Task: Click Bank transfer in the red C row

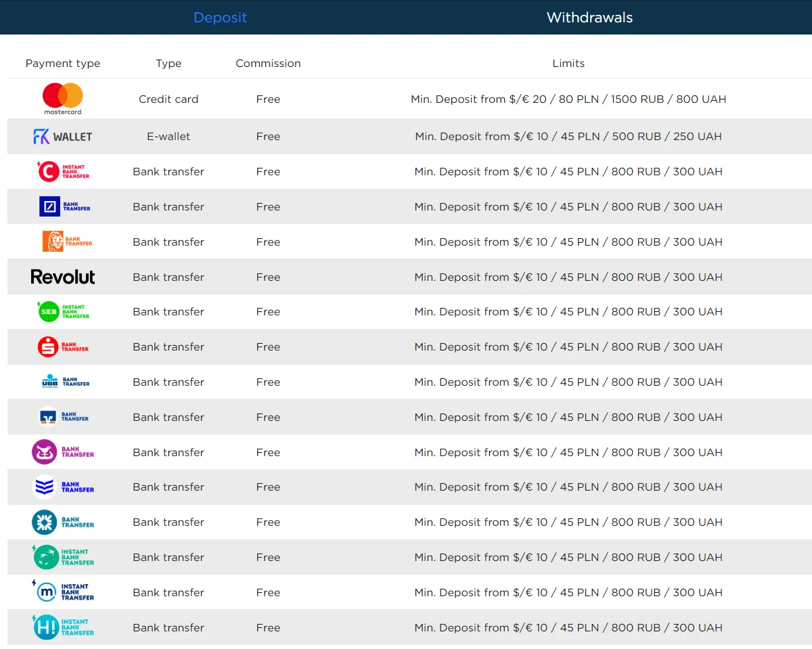Action: pos(168,171)
